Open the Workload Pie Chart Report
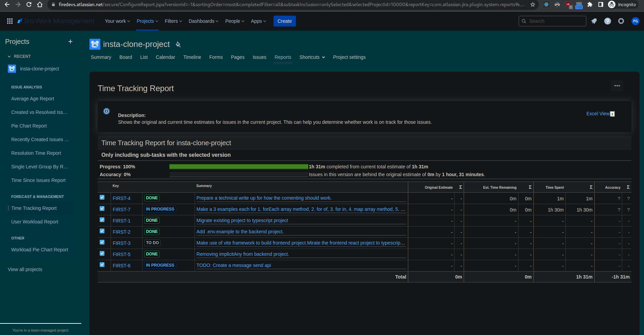This screenshot has height=335, width=644. [40, 250]
